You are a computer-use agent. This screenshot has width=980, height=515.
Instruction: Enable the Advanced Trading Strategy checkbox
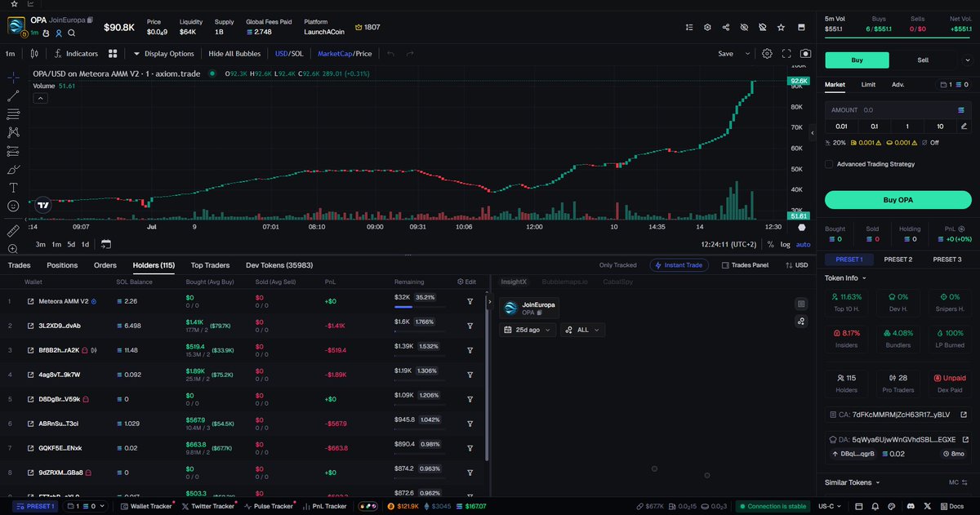point(829,164)
